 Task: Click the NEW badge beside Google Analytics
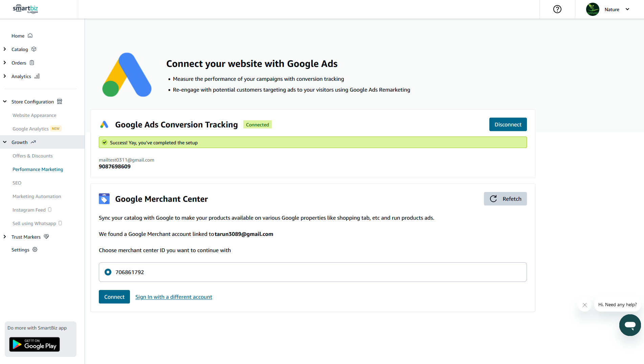click(55, 128)
